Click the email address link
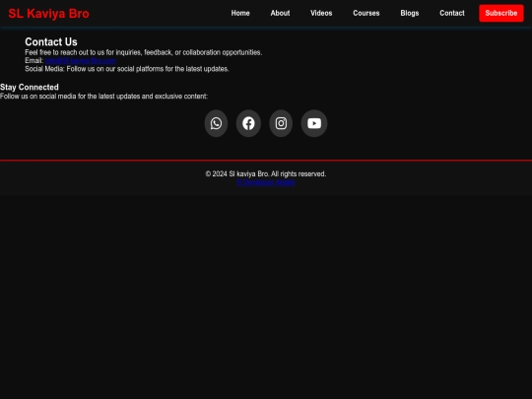 (x=81, y=61)
